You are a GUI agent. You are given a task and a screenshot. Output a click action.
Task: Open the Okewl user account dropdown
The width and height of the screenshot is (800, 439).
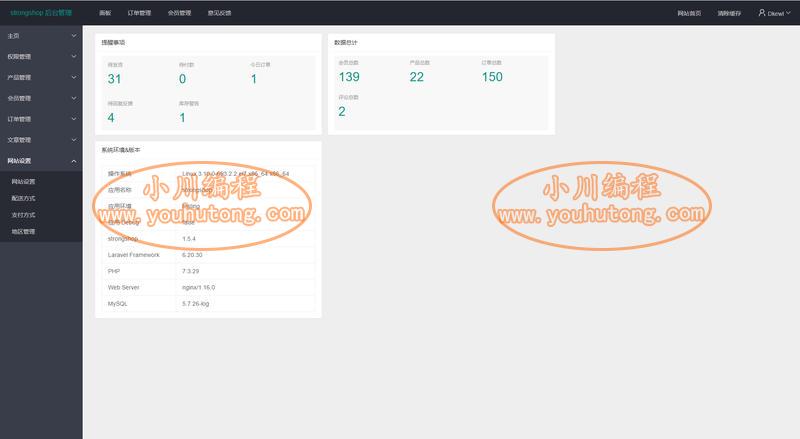[x=774, y=13]
